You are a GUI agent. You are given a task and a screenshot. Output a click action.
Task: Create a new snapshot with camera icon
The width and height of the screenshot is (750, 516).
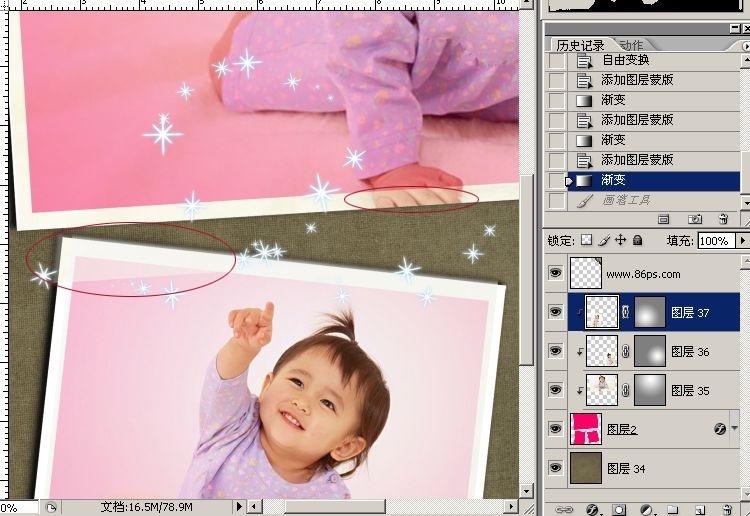coord(695,219)
